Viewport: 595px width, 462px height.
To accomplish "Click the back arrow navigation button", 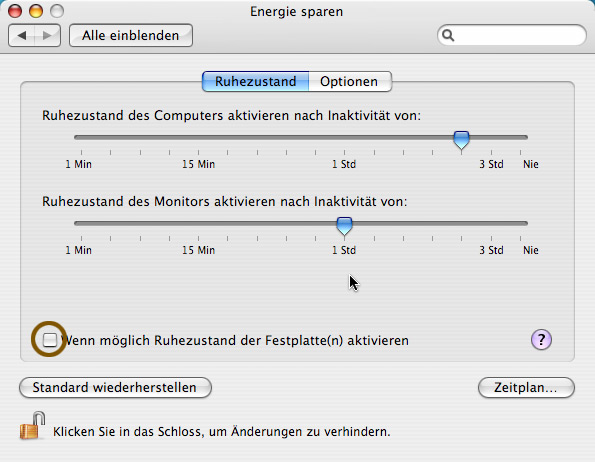I will 22,36.
